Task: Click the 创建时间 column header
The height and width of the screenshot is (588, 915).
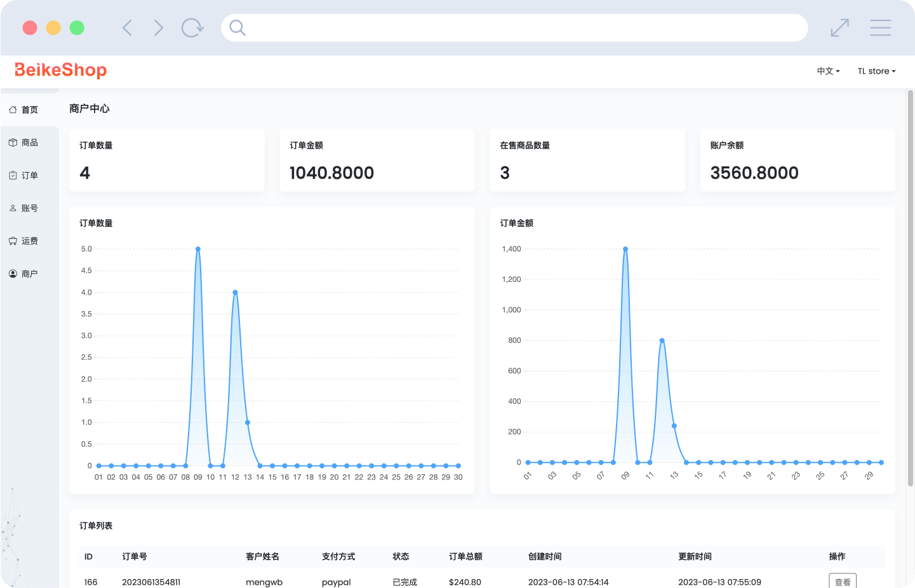Action: tap(545, 556)
